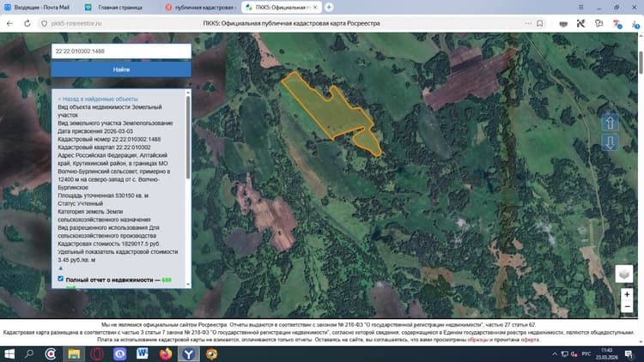Open the collections icon in browser toolbar
The height and width of the screenshot is (362, 644).
pos(598,24)
